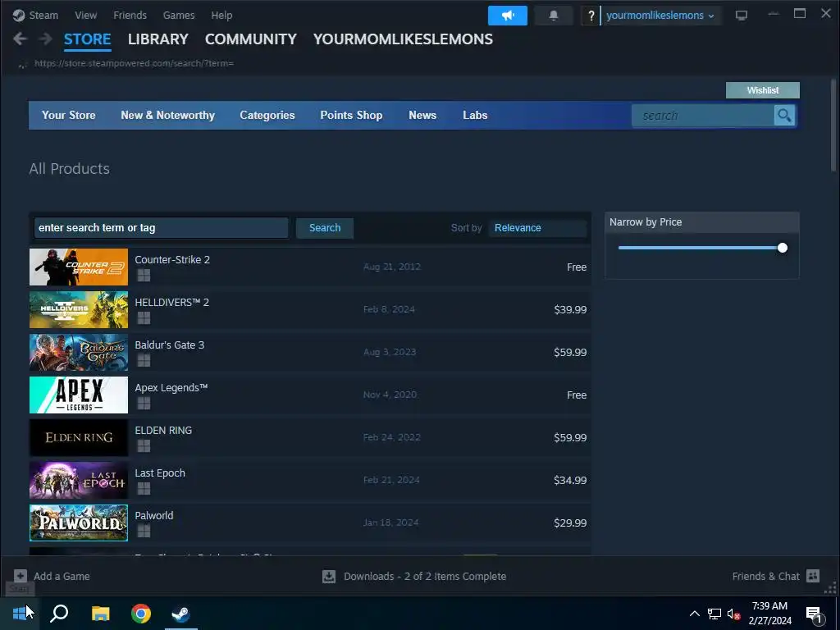Open the Friends & Chat icon
The width and height of the screenshot is (840, 630).
[x=813, y=576]
